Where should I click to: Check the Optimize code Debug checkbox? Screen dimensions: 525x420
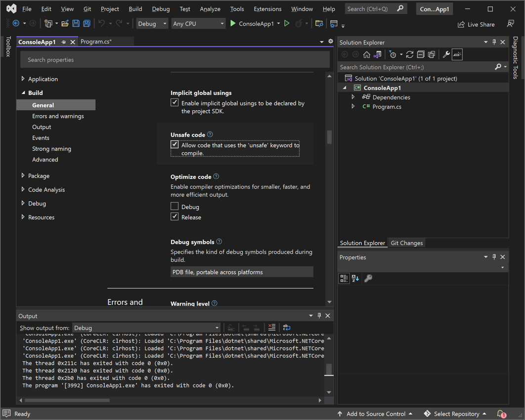coord(175,206)
